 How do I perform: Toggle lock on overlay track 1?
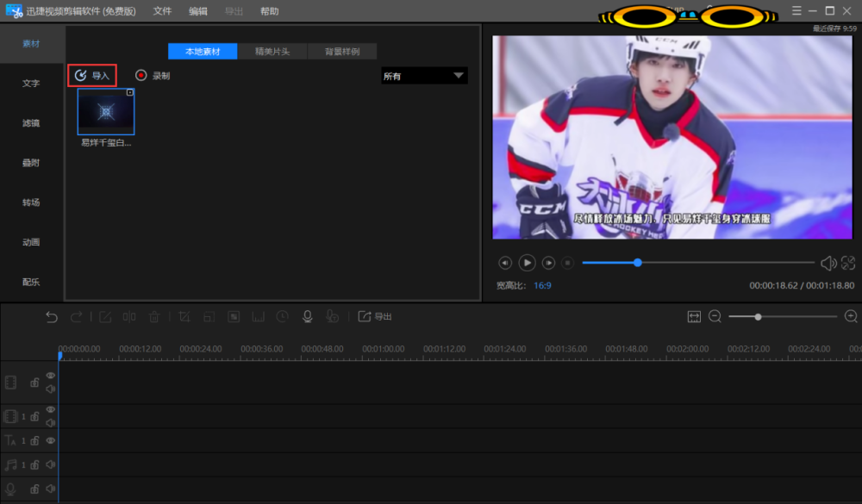pyautogui.click(x=34, y=417)
